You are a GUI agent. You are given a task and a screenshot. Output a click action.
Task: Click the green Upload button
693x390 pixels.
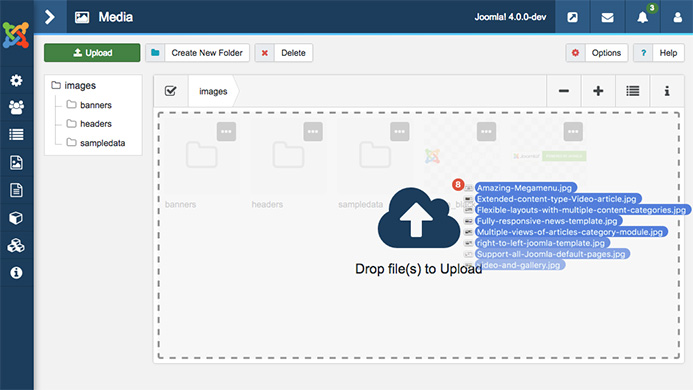(x=92, y=53)
